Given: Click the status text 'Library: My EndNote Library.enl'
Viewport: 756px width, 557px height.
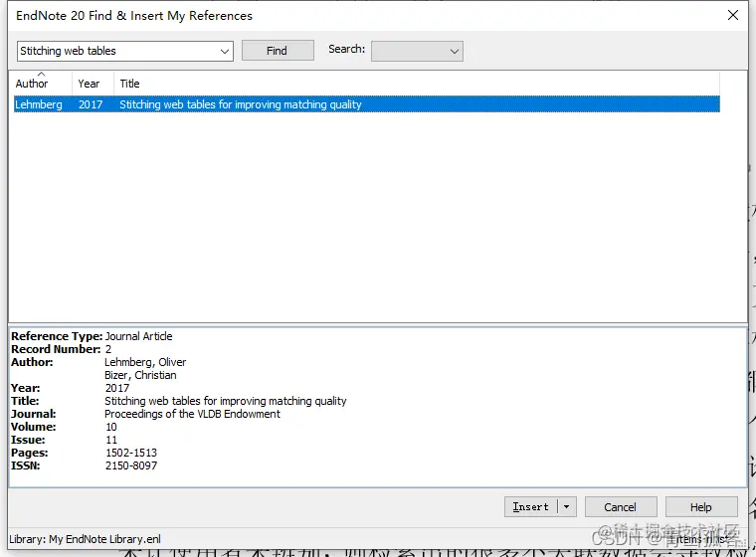Looking at the screenshot, I should pyautogui.click(x=86, y=539).
